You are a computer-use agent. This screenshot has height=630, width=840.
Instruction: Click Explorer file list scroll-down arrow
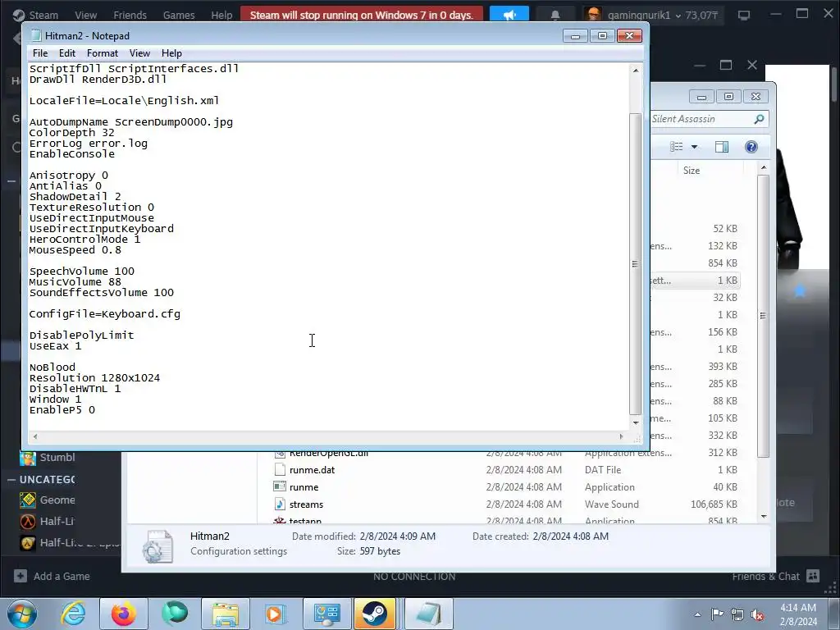(764, 517)
